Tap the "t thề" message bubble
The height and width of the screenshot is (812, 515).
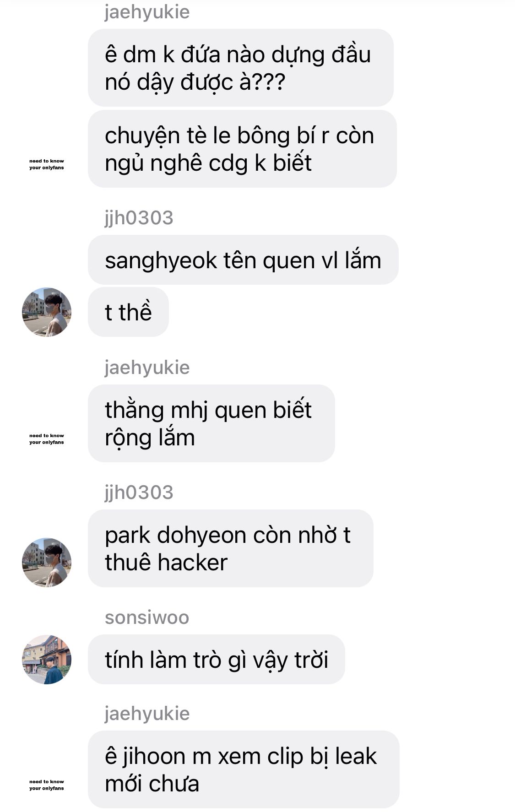pyautogui.click(x=128, y=312)
